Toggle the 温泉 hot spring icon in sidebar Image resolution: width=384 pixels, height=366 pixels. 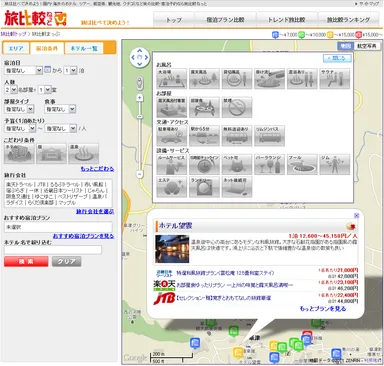[83, 154]
